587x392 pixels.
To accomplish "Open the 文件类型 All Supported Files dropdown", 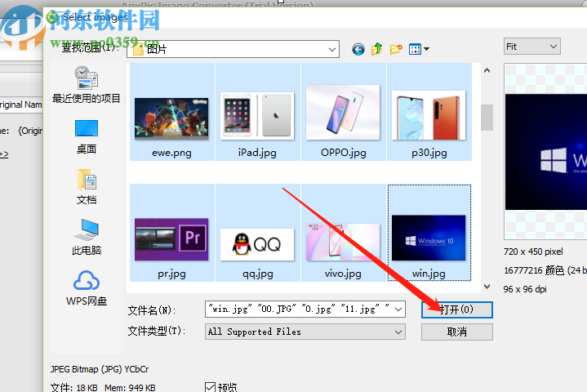I will pyautogui.click(x=305, y=332).
